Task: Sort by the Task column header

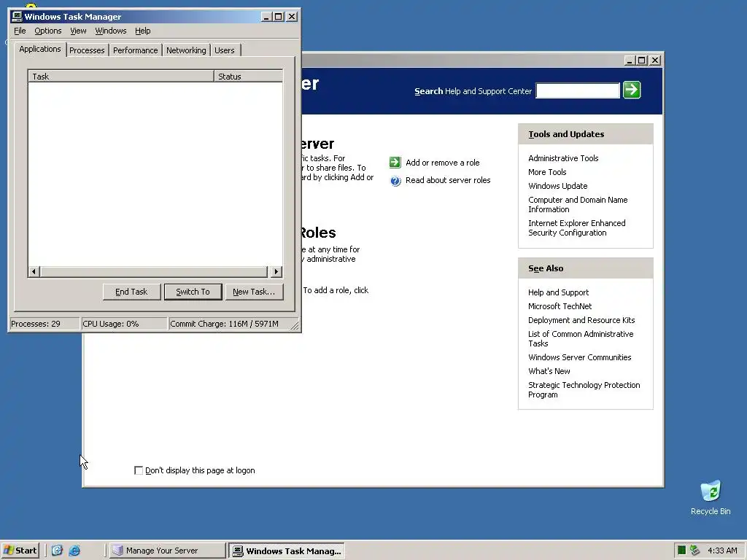Action: tap(121, 76)
